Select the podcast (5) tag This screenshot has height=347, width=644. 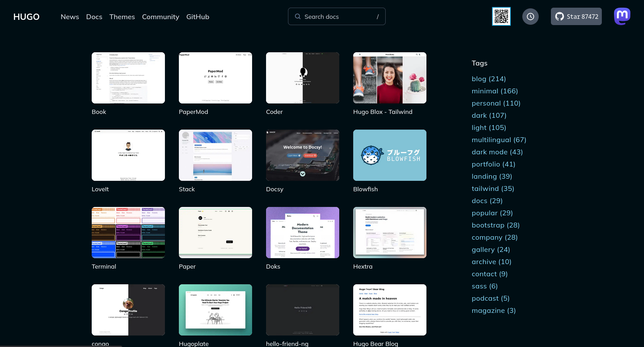(x=491, y=298)
